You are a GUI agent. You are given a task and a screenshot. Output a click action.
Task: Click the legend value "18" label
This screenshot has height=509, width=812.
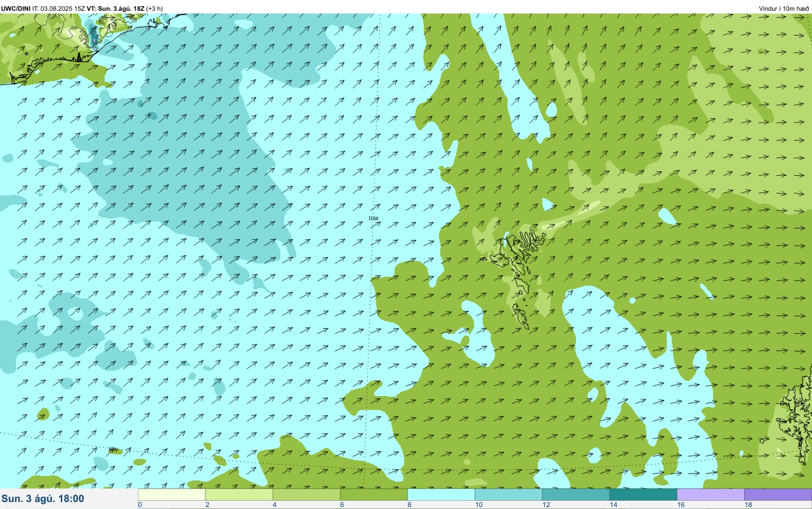748,505
